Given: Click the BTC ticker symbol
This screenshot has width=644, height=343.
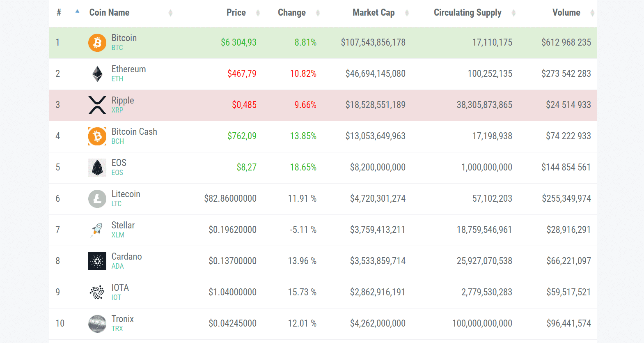Looking at the screenshot, I should point(117,48).
